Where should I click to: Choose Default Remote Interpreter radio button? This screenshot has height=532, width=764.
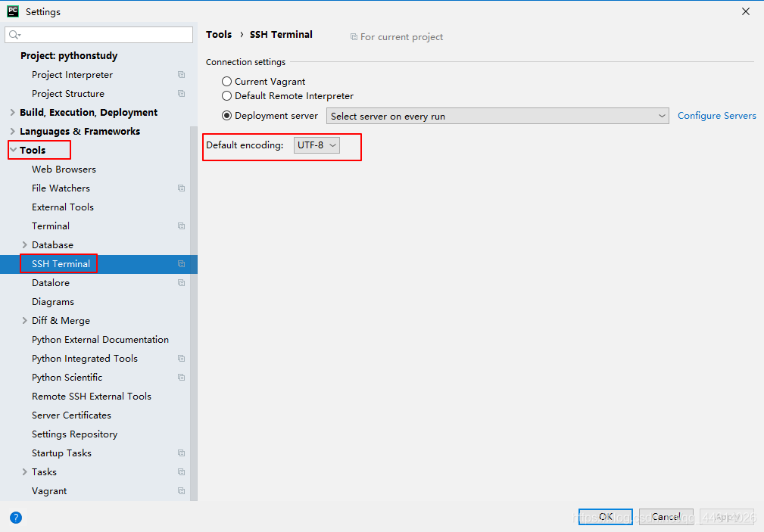[x=226, y=96]
